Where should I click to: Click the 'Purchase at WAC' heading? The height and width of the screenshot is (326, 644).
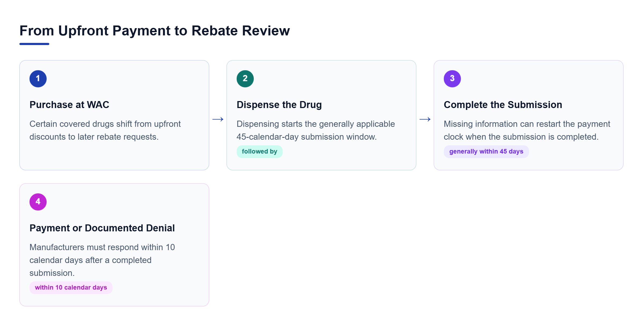click(x=69, y=105)
